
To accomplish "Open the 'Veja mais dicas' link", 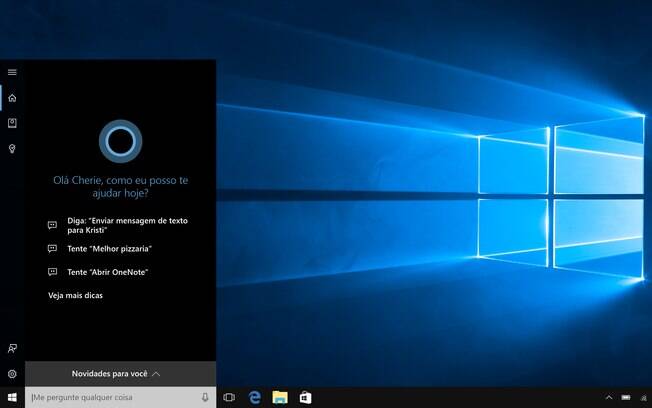I will click(75, 295).
